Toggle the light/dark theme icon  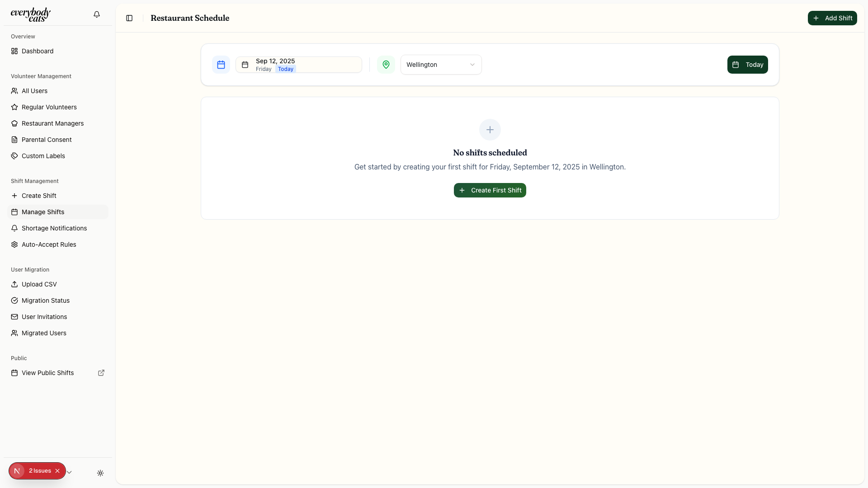[100, 473]
